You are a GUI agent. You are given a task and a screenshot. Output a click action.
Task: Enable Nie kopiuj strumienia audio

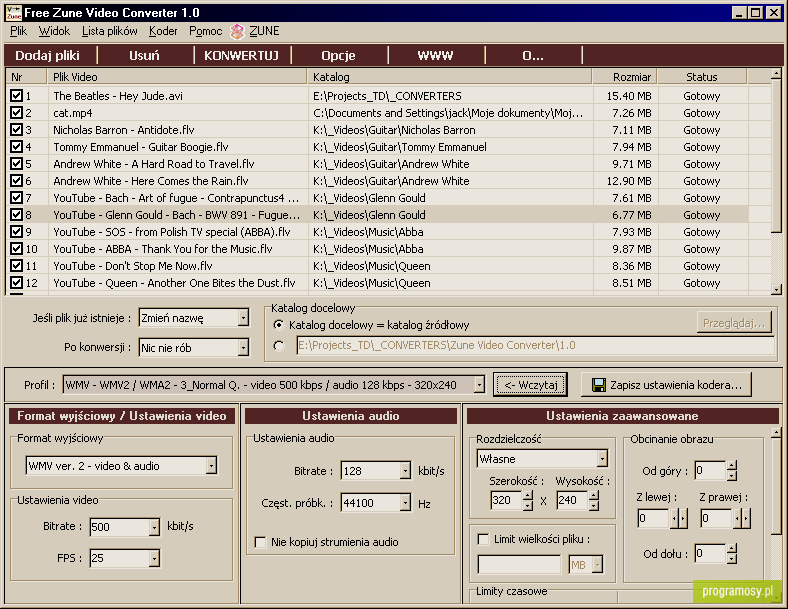pyautogui.click(x=260, y=542)
